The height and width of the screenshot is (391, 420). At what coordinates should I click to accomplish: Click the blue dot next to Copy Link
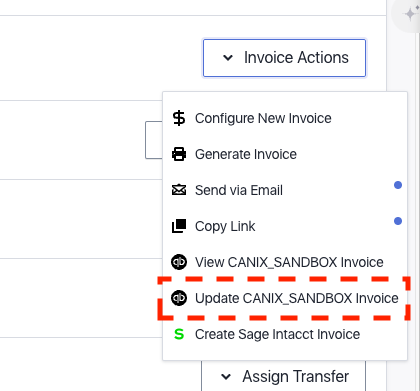click(398, 221)
